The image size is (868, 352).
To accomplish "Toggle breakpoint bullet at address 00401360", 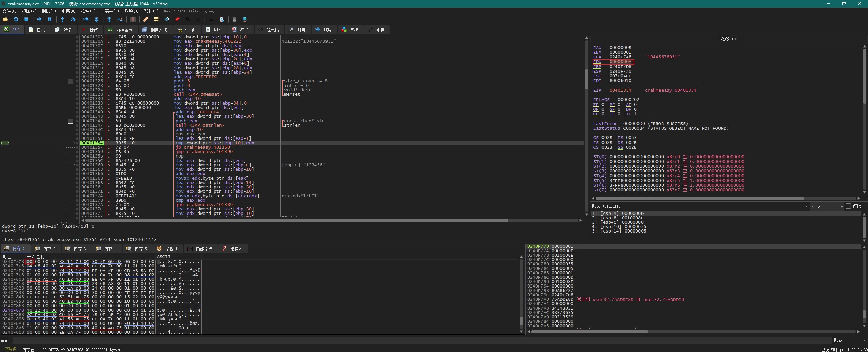I will click(77, 165).
